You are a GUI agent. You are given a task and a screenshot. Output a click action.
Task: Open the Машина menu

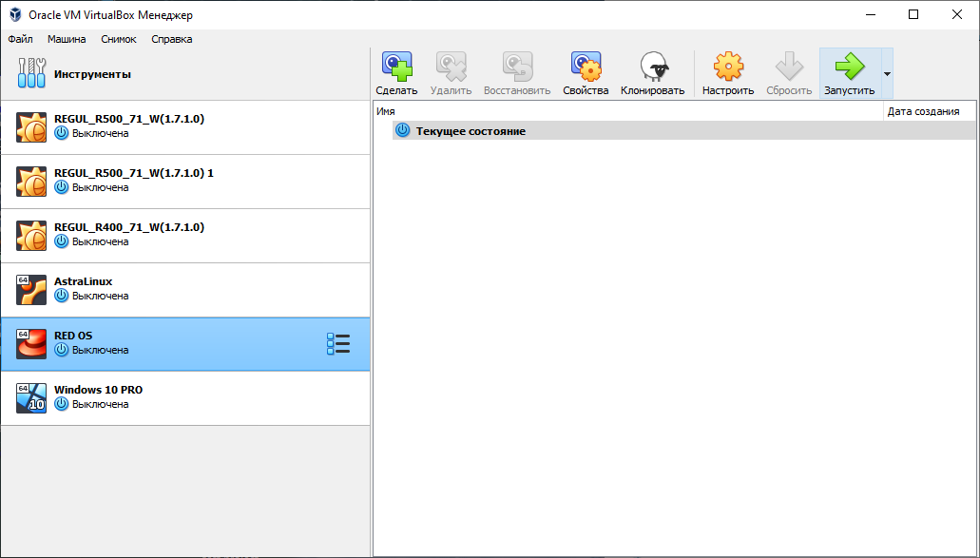[67, 39]
